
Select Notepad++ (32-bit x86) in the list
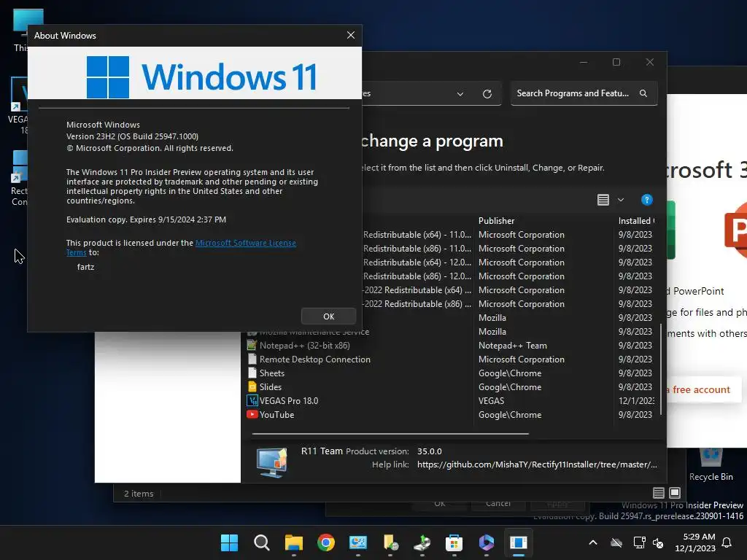(304, 346)
